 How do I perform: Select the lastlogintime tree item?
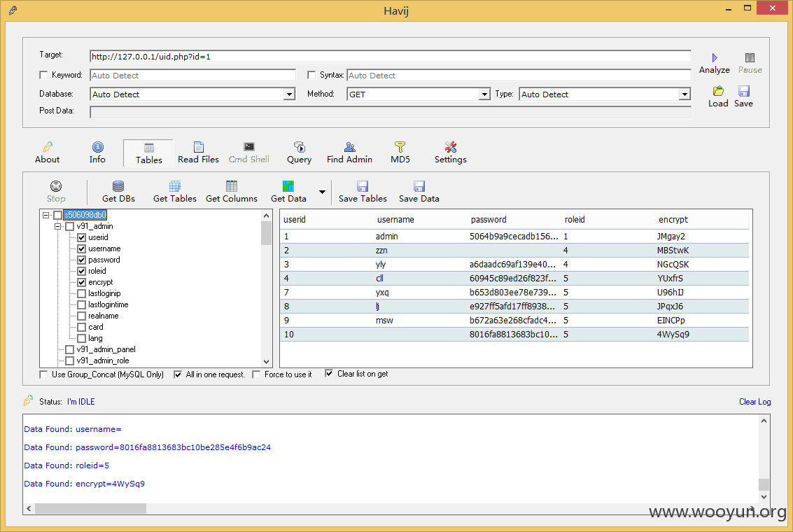coord(108,304)
